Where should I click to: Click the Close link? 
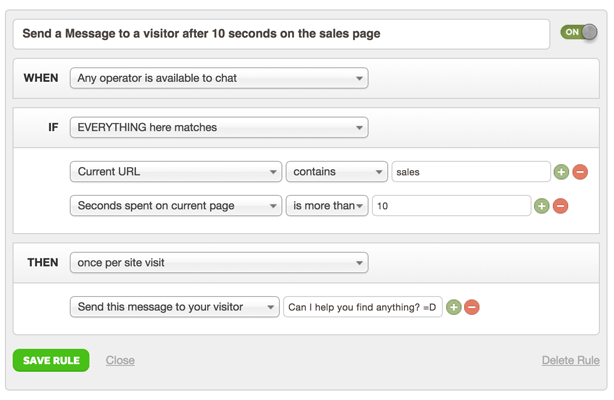(x=120, y=360)
